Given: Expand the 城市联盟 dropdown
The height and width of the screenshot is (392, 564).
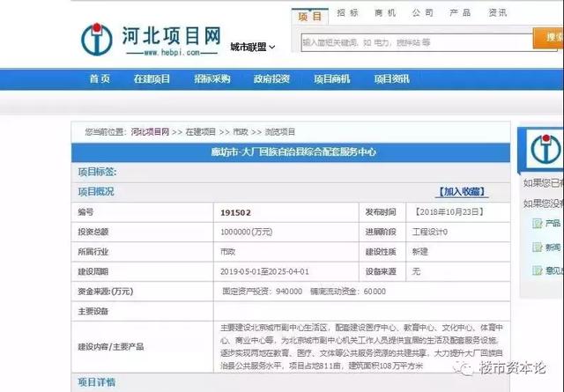Looking at the screenshot, I should (253, 47).
